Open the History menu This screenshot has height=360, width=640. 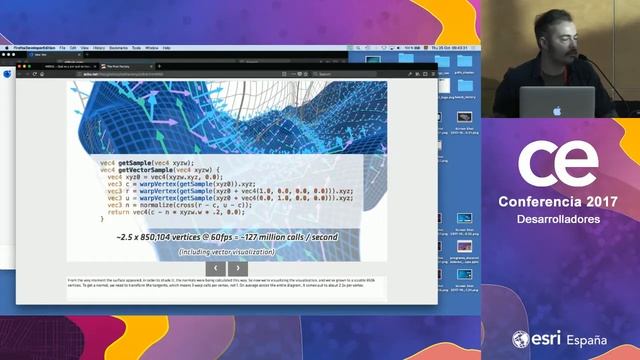pos(99,48)
